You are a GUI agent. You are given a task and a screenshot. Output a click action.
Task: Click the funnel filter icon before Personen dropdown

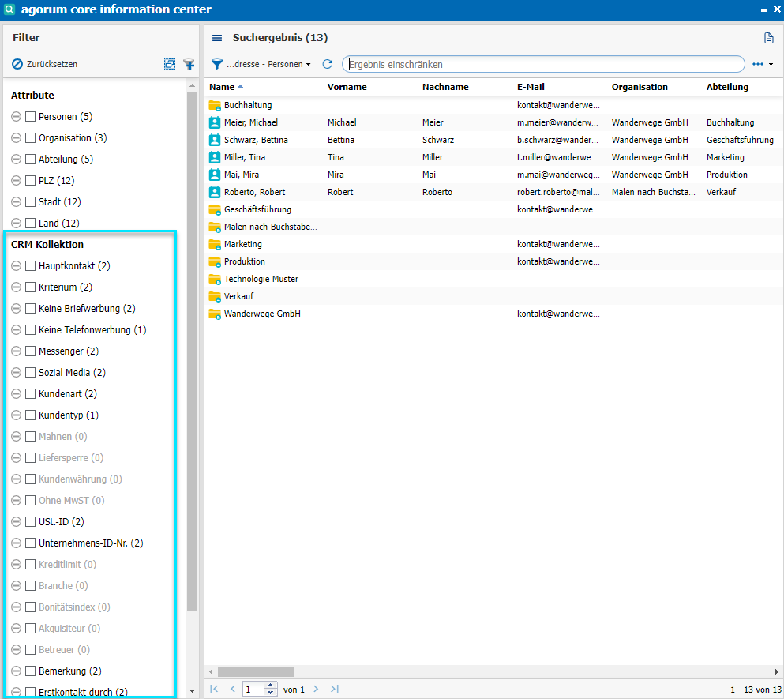[217, 64]
